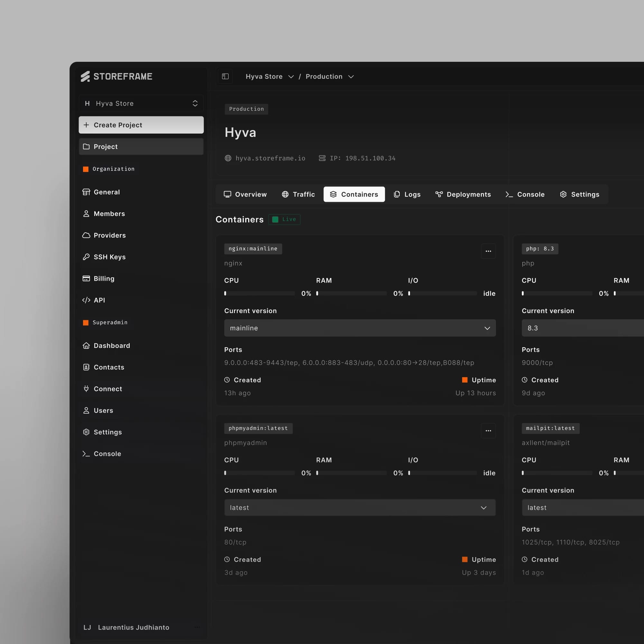The height and width of the screenshot is (644, 644).
Task: Click phpmyadmin RAM usage bar
Action: pos(351,473)
